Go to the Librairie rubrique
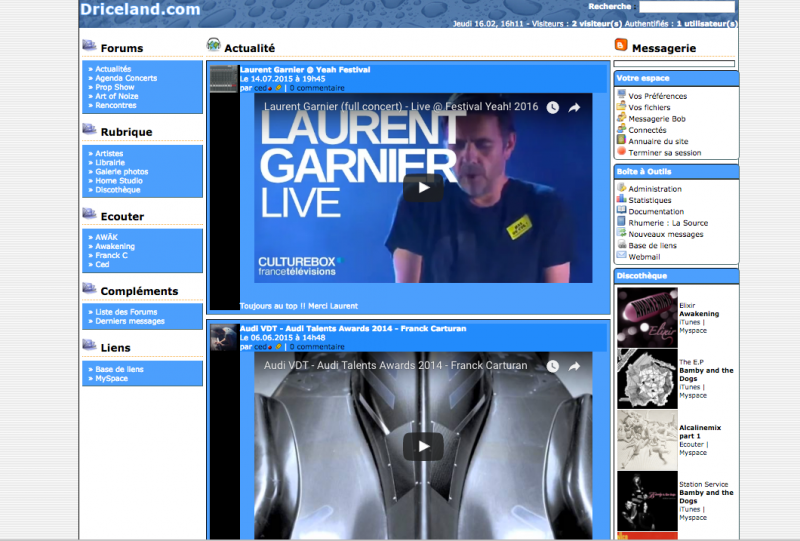 tap(110, 162)
